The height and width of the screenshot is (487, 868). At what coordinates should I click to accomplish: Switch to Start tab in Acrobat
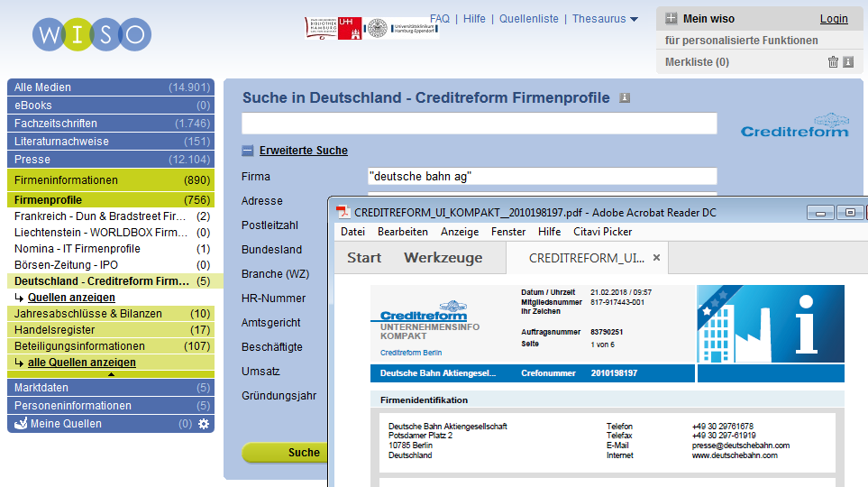coord(364,258)
